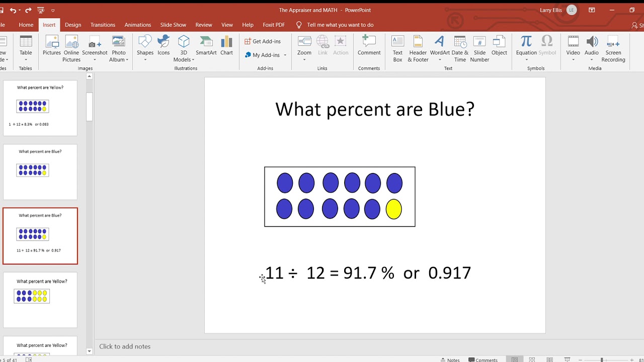Viewport: 644px width, 362px height.
Task: Adjust the zoom slider in status bar
Action: point(602,360)
